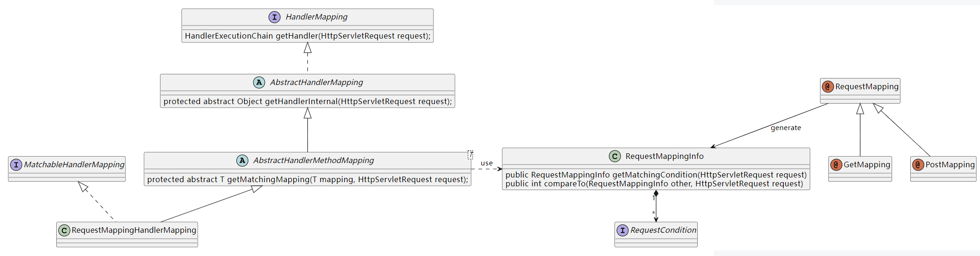The image size is (980, 256).
Task: Click the RequestMapping annotation icon
Action: click(827, 87)
